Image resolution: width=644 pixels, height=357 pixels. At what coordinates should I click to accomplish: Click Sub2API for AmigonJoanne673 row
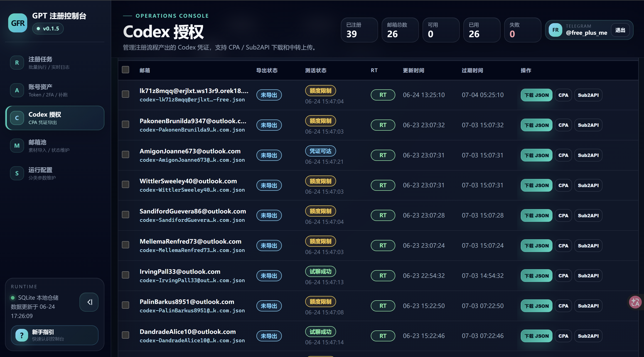pos(588,155)
